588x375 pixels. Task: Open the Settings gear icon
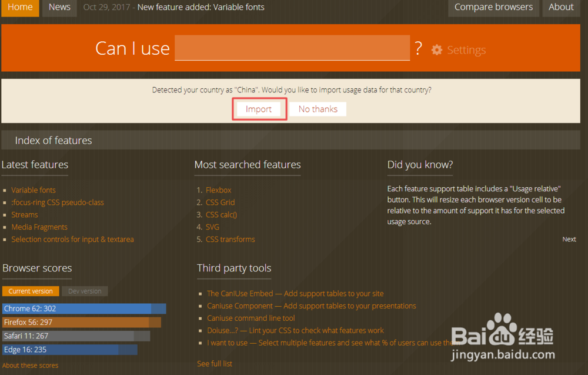pos(436,50)
